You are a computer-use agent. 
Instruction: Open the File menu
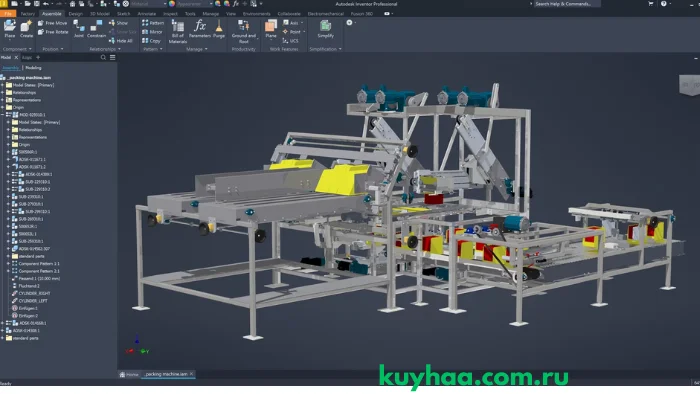pos(8,14)
